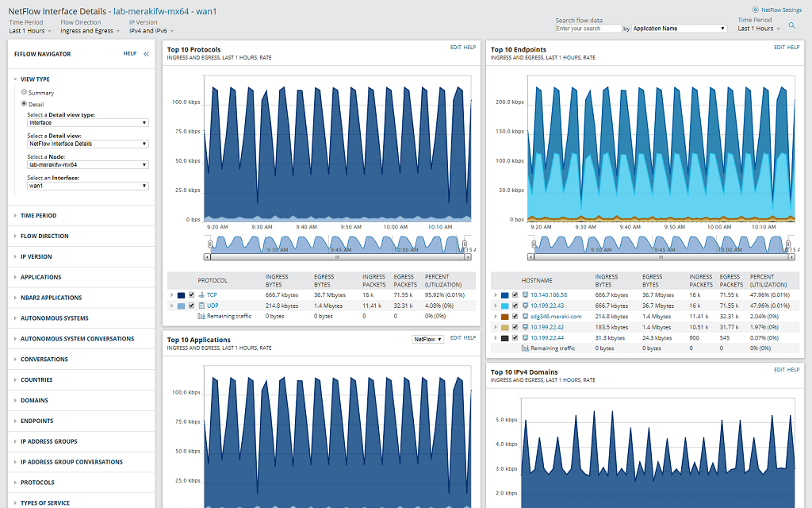
Task: Click the endpoint icon beside 10.199.22.44
Action: point(525,338)
